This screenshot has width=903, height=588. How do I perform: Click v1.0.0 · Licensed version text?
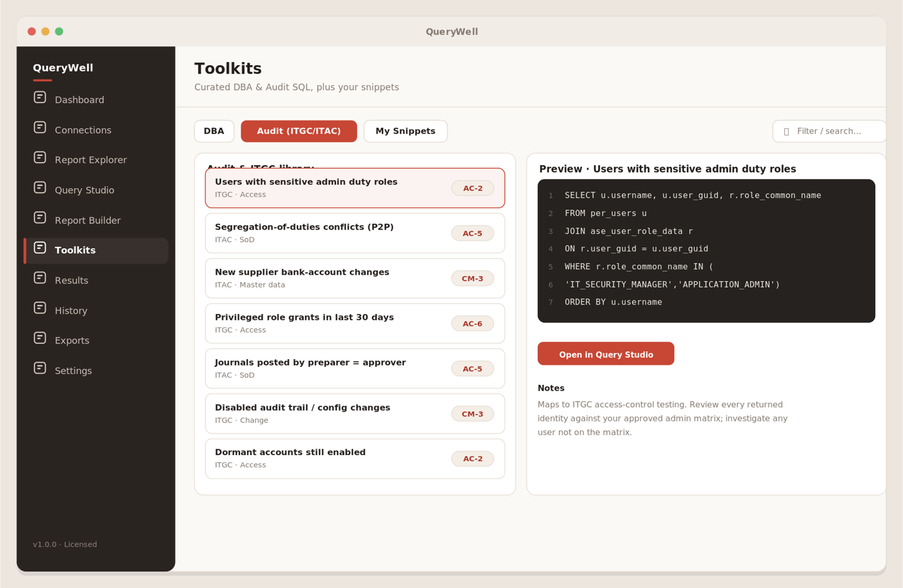(x=65, y=544)
